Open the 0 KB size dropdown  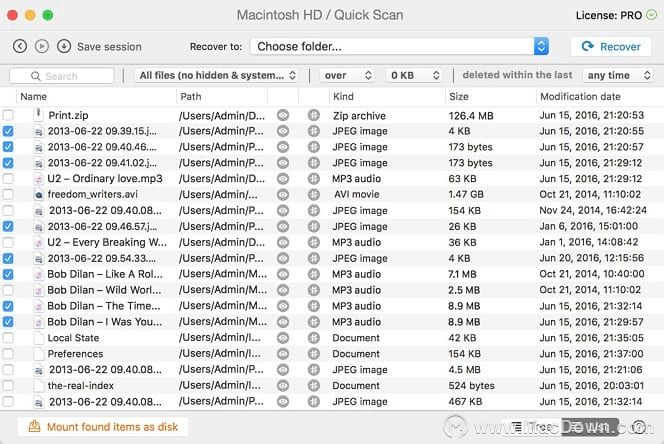414,75
